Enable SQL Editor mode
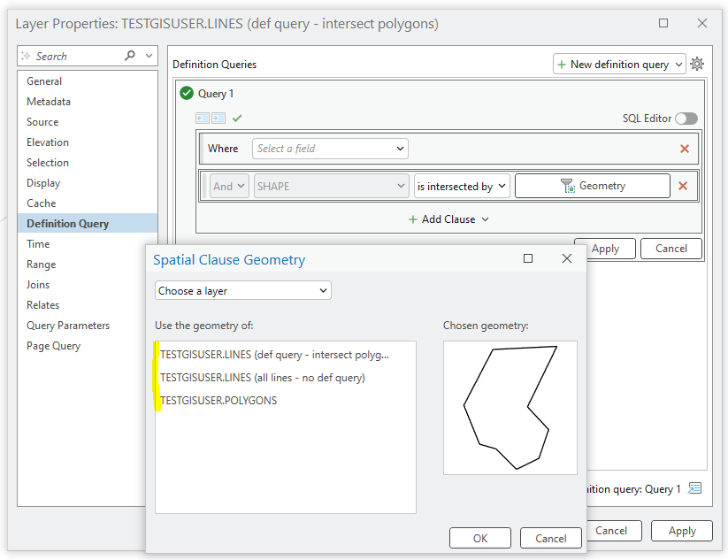 click(686, 118)
